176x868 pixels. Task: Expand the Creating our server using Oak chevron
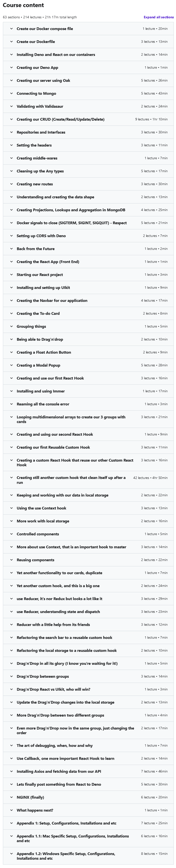[11, 81]
